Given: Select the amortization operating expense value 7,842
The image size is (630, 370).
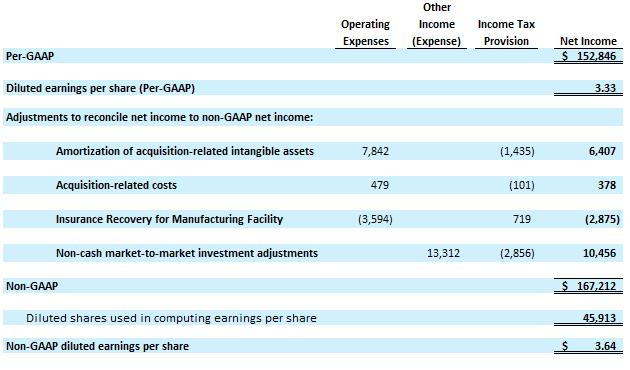Looking at the screenshot, I should point(375,151).
